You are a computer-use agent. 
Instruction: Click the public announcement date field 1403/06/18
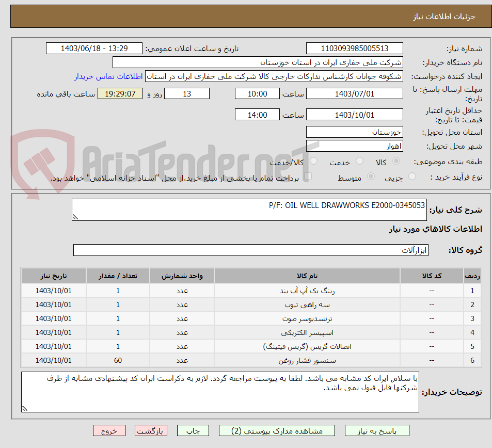[x=94, y=49]
